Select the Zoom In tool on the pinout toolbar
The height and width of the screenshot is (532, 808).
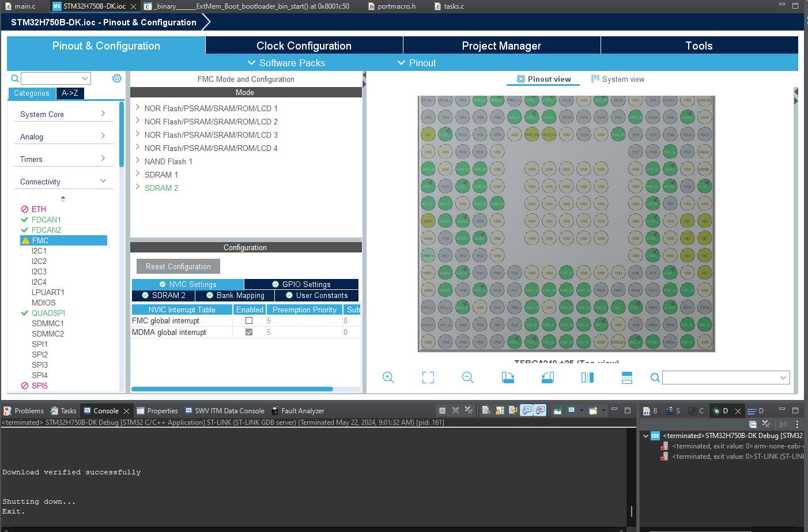click(x=388, y=378)
